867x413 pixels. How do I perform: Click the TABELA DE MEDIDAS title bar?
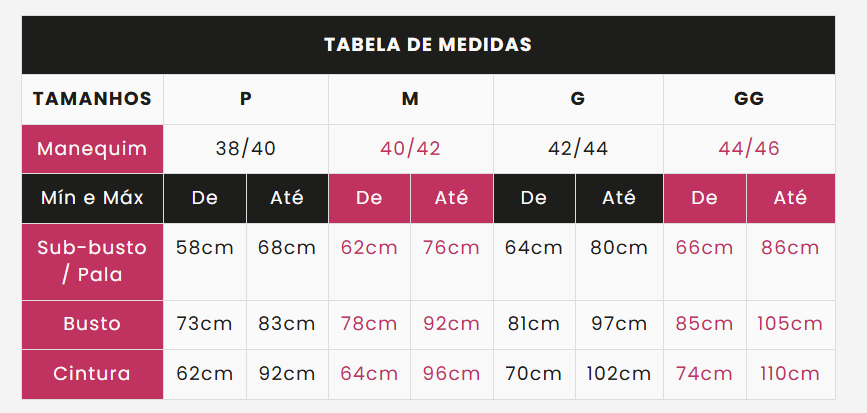(x=428, y=45)
